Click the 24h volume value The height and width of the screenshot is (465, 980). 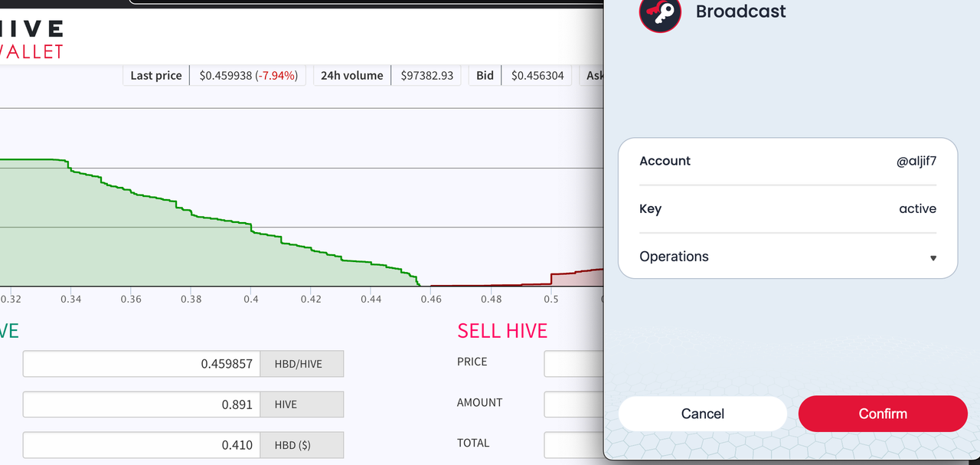pyautogui.click(x=426, y=76)
